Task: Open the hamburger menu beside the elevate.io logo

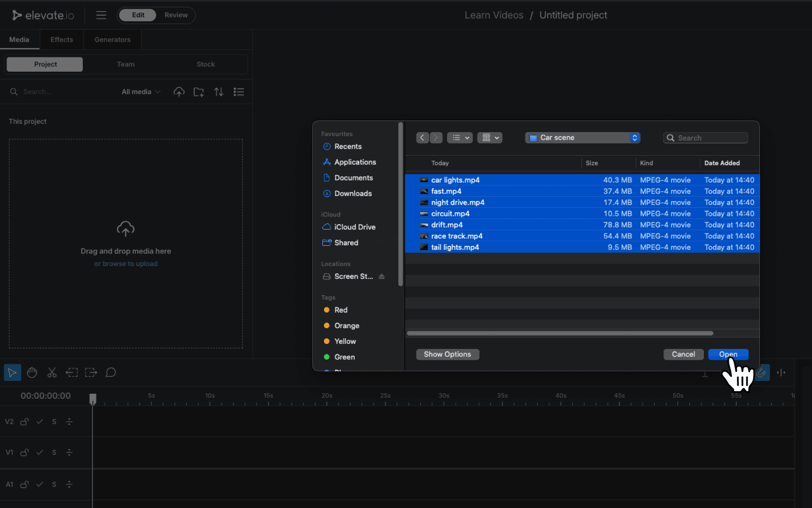Action: pos(101,15)
